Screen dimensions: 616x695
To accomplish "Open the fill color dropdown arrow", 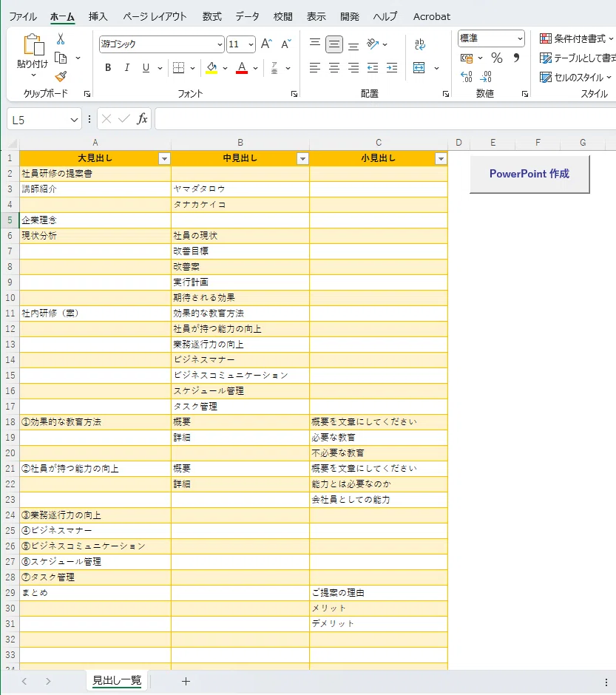I will tap(225, 68).
